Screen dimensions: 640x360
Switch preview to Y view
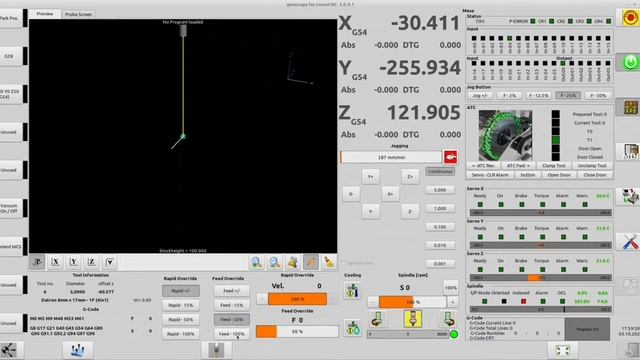click(x=73, y=262)
